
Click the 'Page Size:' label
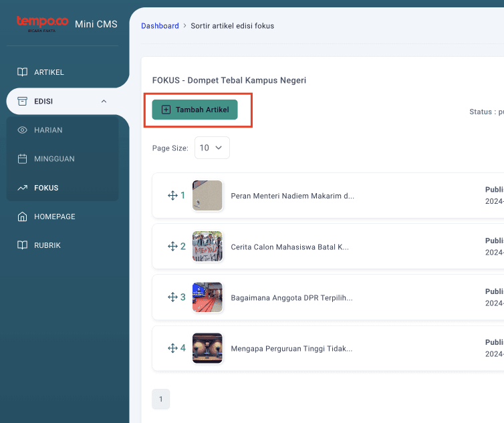170,148
